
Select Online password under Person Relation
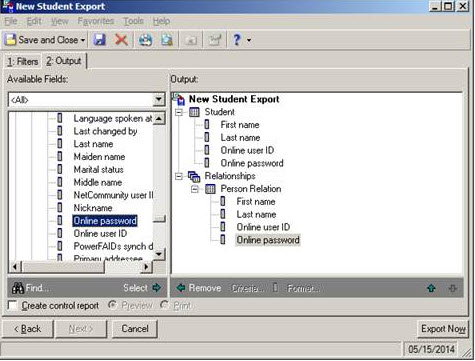point(268,240)
